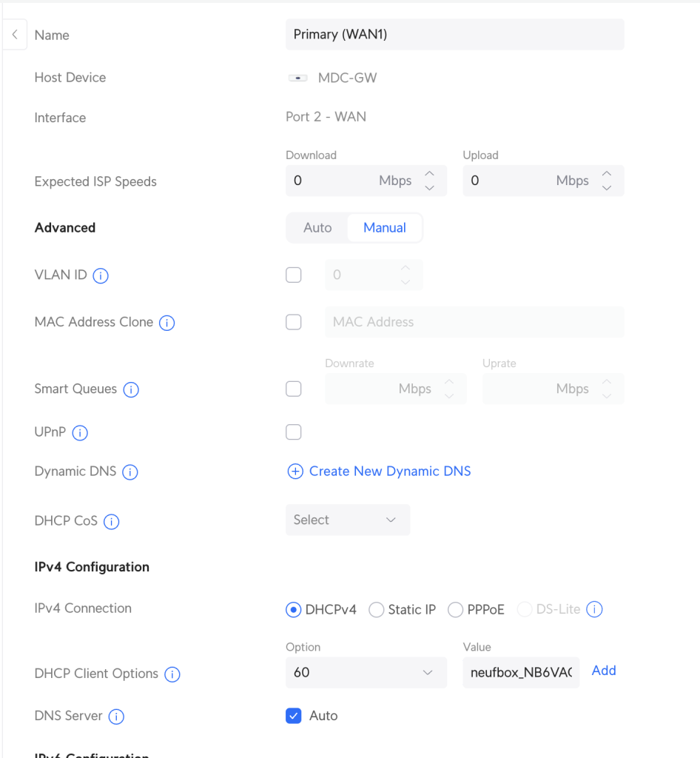Tick the UPnP checkbox
This screenshot has width=700, height=758.
coord(294,432)
